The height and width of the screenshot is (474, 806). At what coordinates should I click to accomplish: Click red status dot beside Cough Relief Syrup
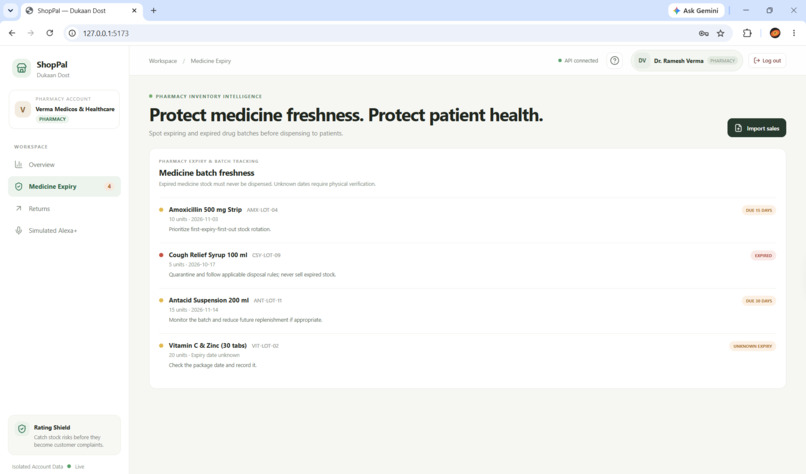coord(161,254)
